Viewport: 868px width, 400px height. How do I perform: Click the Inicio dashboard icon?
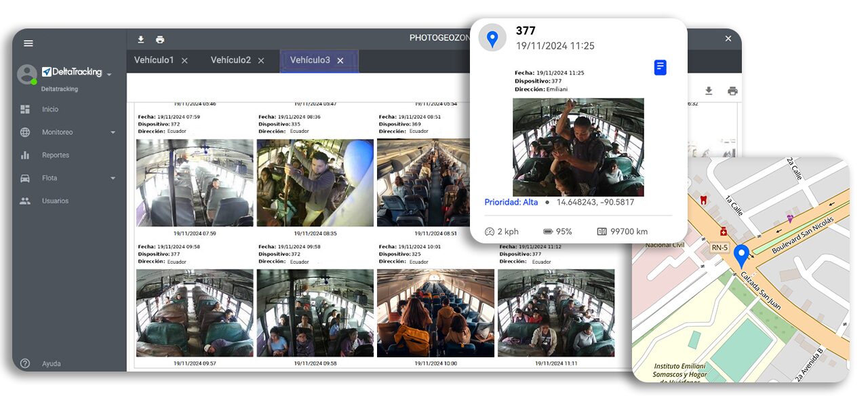(x=25, y=109)
